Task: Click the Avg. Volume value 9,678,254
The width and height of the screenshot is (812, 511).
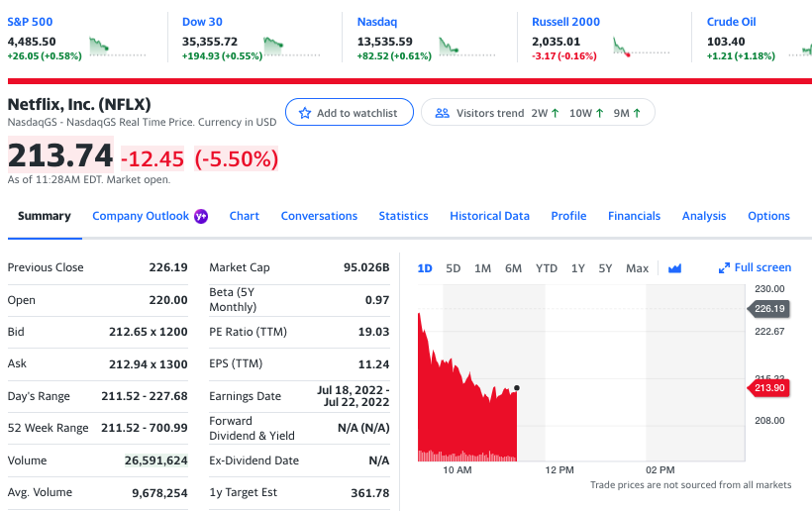Action: (x=159, y=493)
